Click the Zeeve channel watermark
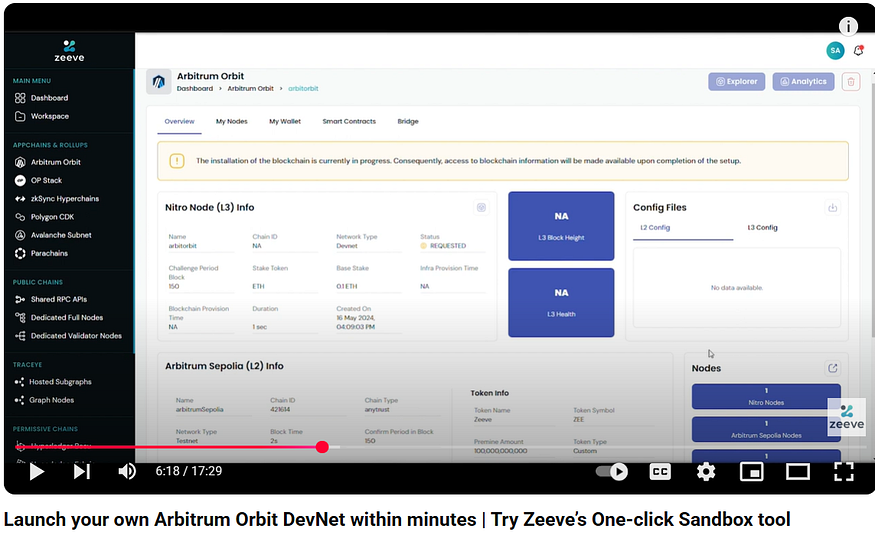The image size is (875, 535). 847,418
